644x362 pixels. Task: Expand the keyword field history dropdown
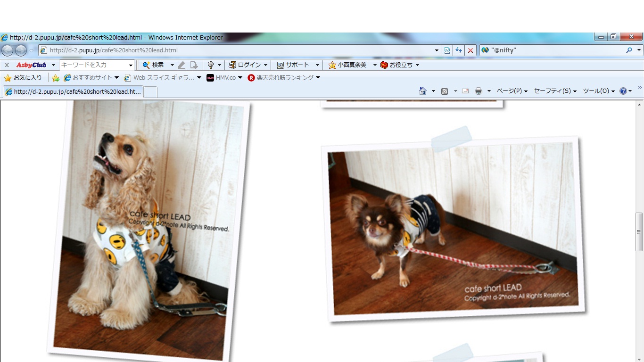tap(131, 65)
